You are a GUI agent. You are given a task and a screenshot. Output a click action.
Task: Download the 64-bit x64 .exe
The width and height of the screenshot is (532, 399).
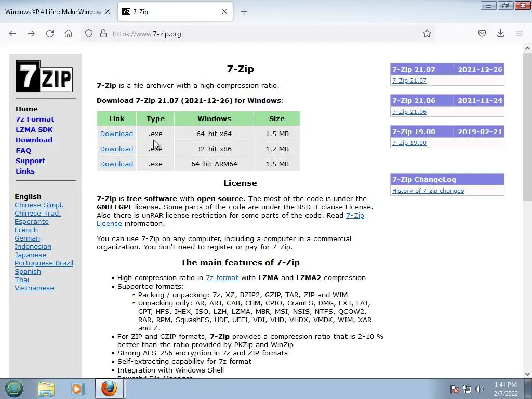[116, 134]
